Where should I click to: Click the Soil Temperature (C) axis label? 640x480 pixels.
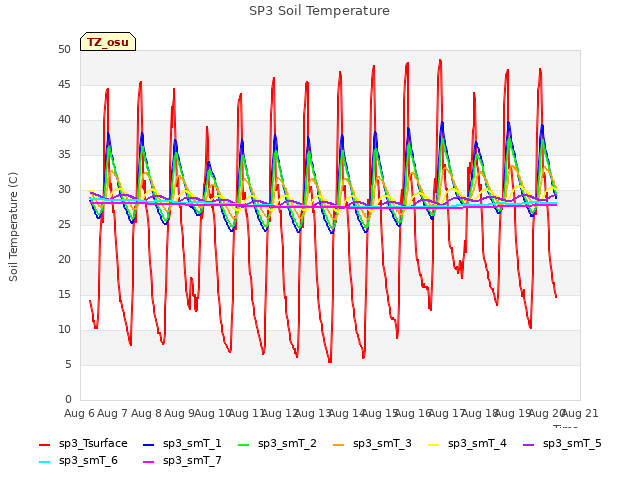13,227
